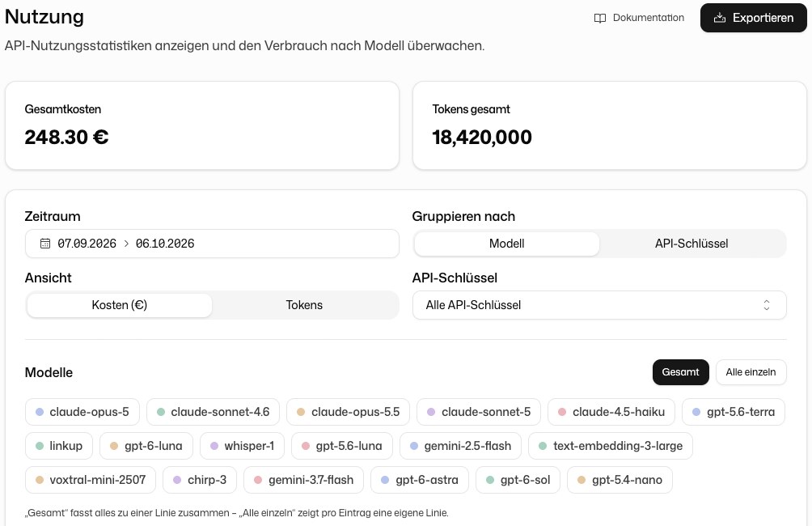Click the purple dot of chirp-3

pyautogui.click(x=177, y=480)
